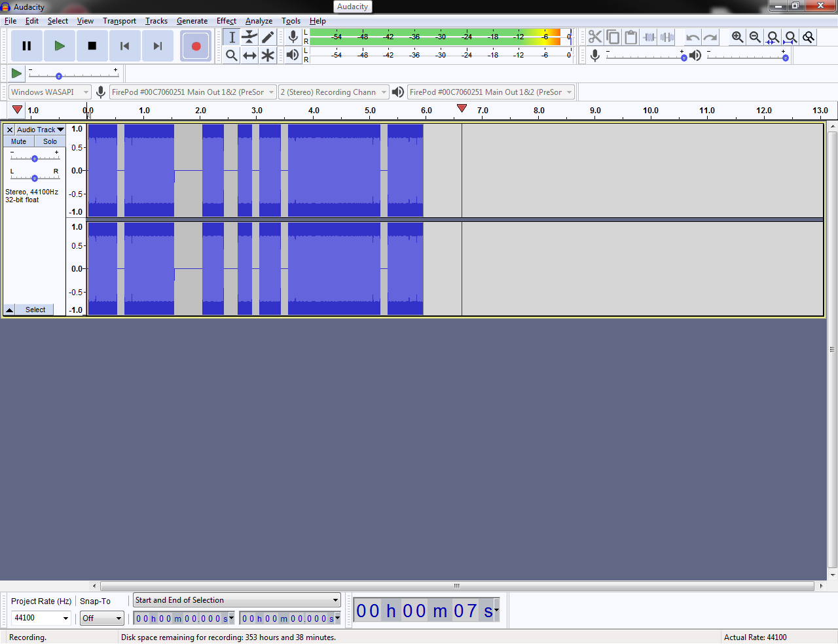Click the recording volume slider handle
This screenshot has width=838, height=644.
pyautogui.click(x=684, y=58)
